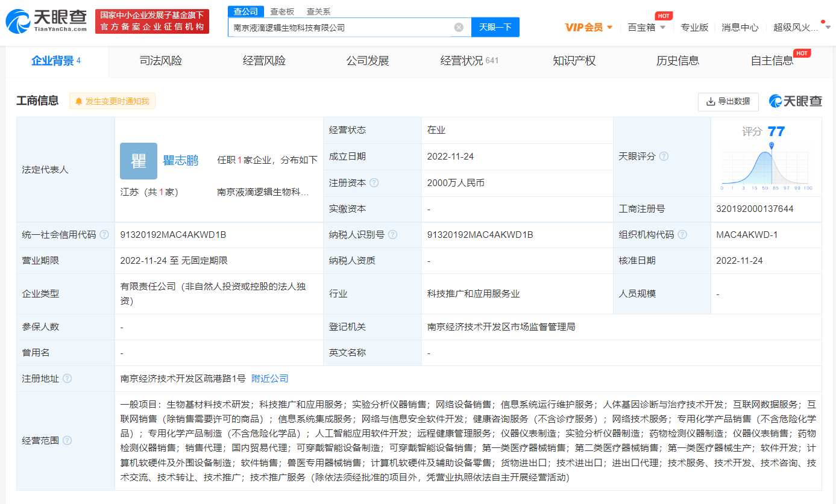Screen dimensions: 836x504
Task: Click the 天眼评分 distribution chart
Action: click(x=766, y=166)
